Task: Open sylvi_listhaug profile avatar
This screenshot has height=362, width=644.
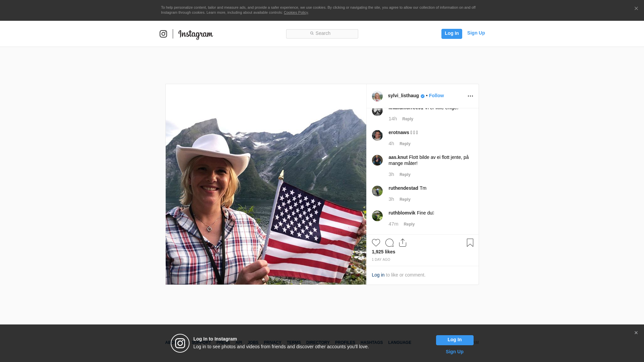Action: pos(377,96)
